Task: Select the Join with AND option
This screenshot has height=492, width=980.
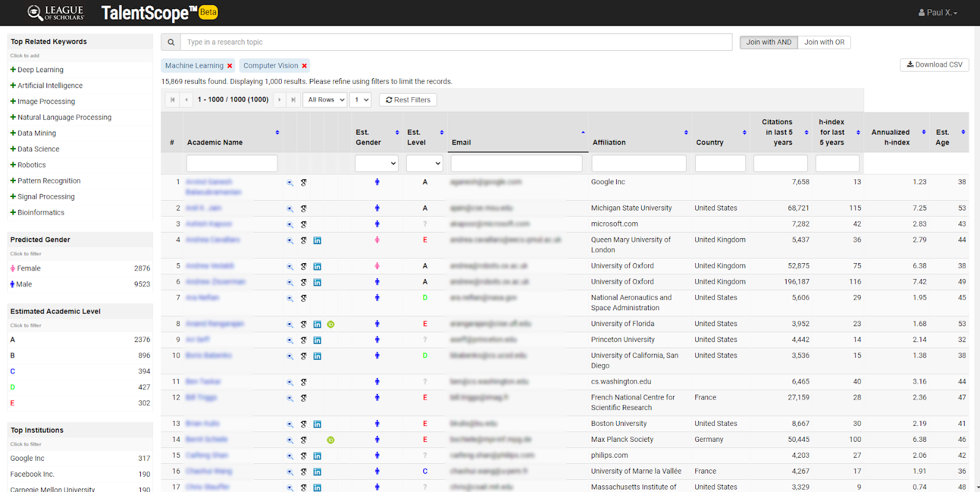Action: pos(768,42)
